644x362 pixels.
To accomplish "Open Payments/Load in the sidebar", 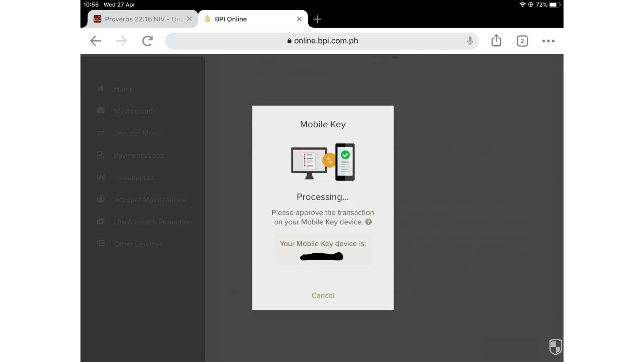I will coord(139,155).
